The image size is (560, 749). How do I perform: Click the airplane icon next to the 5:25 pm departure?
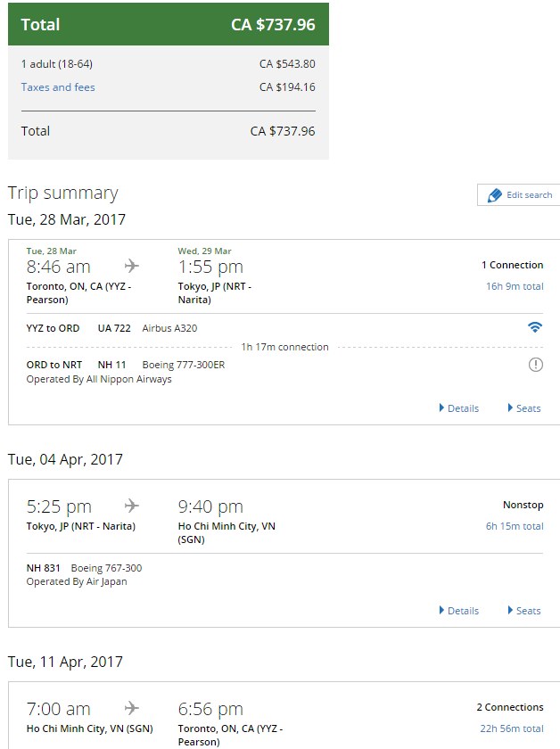(131, 506)
